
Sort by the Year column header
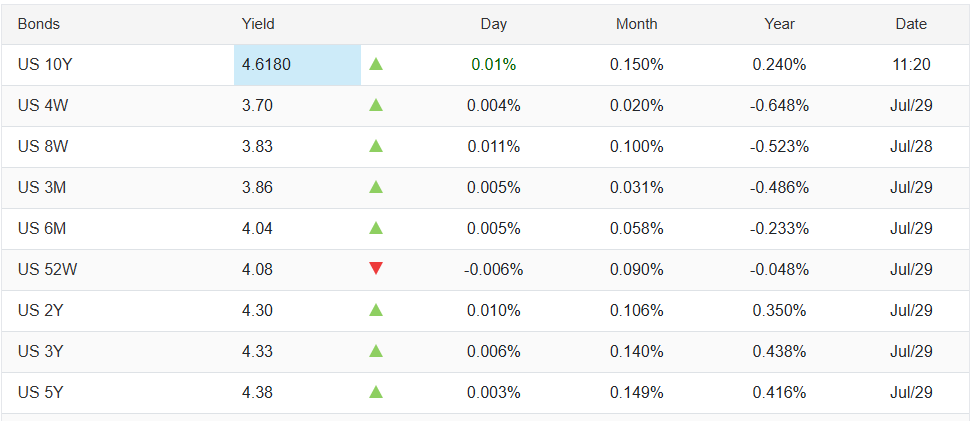pos(779,24)
